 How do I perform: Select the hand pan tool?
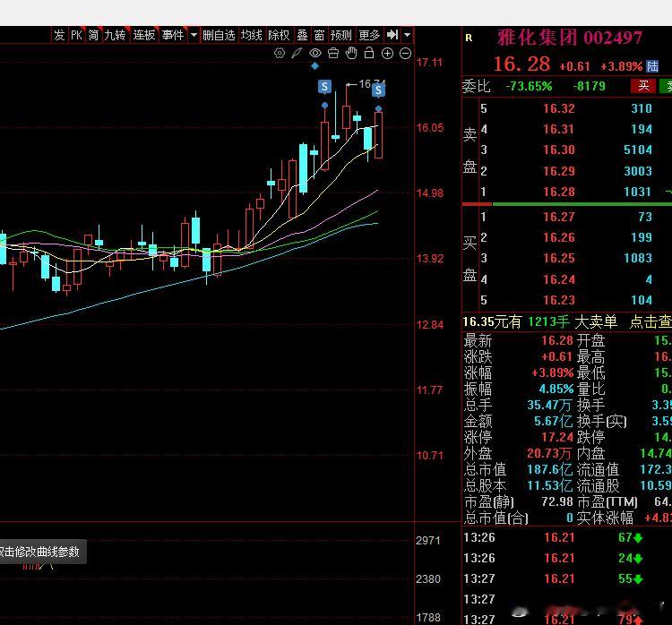(351, 53)
